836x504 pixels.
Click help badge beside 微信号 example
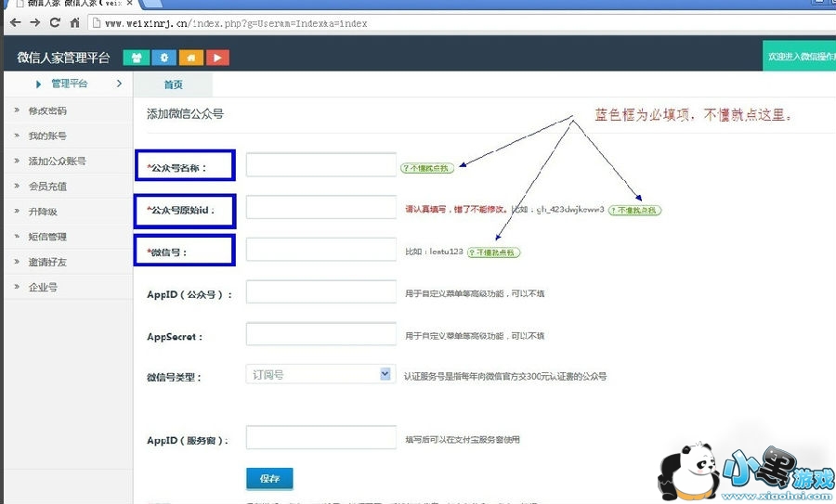pos(493,252)
